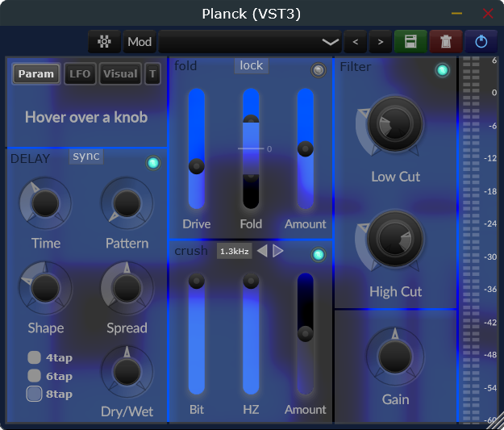504x430 pixels.
Task: Toggle the Filter section power LED
Action: point(442,70)
